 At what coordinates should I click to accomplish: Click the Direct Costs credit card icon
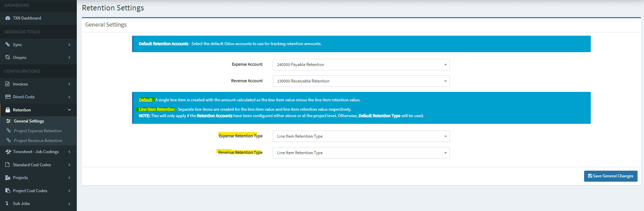tap(7, 97)
